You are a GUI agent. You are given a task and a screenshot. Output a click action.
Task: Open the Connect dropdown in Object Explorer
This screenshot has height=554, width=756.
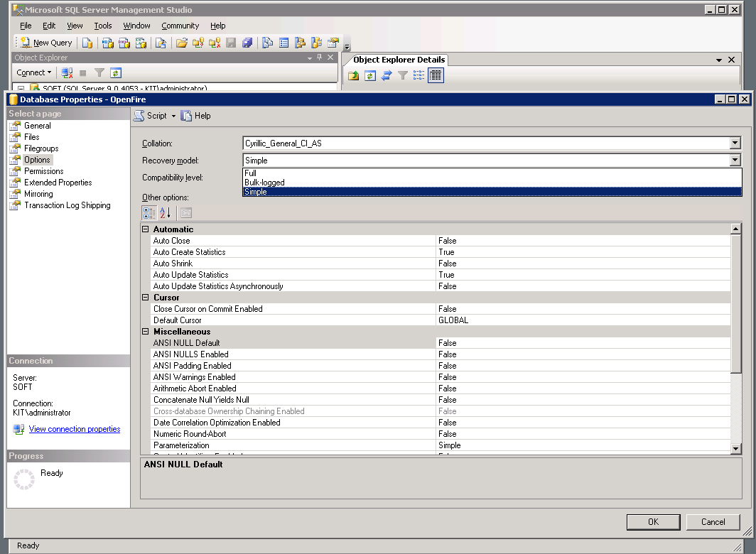tap(34, 73)
